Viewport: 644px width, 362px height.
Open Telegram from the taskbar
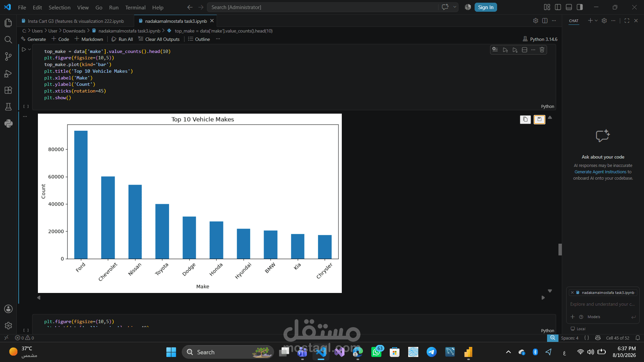(x=431, y=352)
